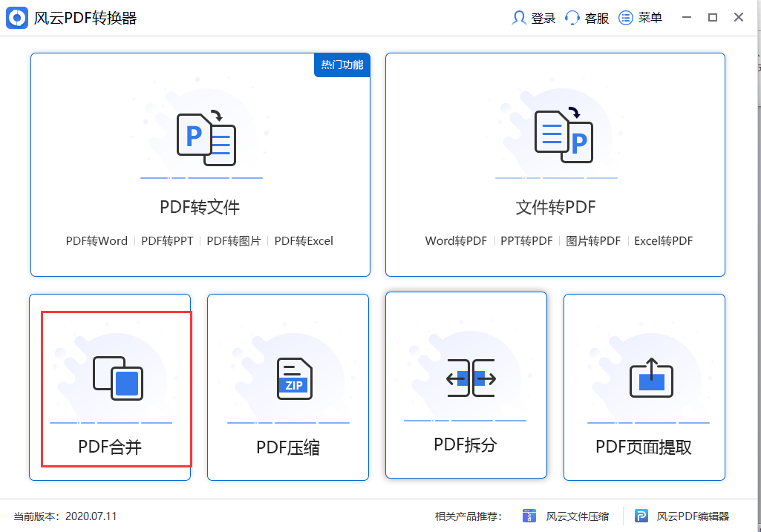
Task: Select the PDF压缩 ZIP file icon
Action: tap(295, 378)
